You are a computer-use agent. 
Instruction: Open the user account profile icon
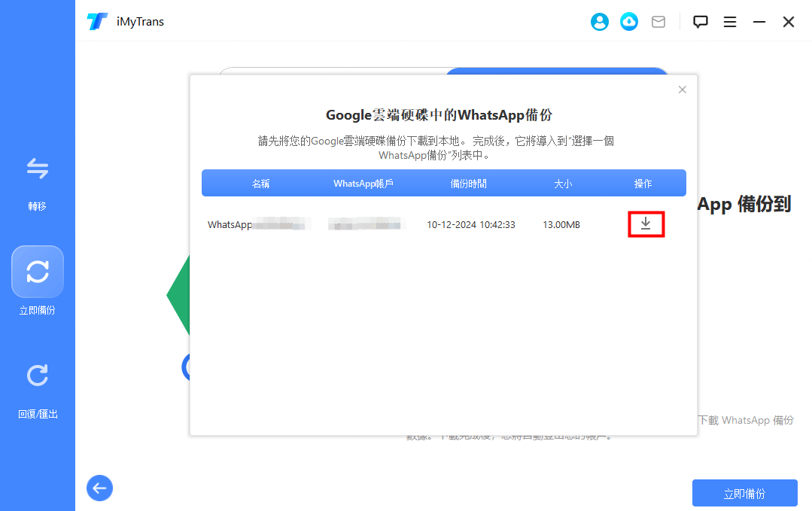[x=600, y=22]
